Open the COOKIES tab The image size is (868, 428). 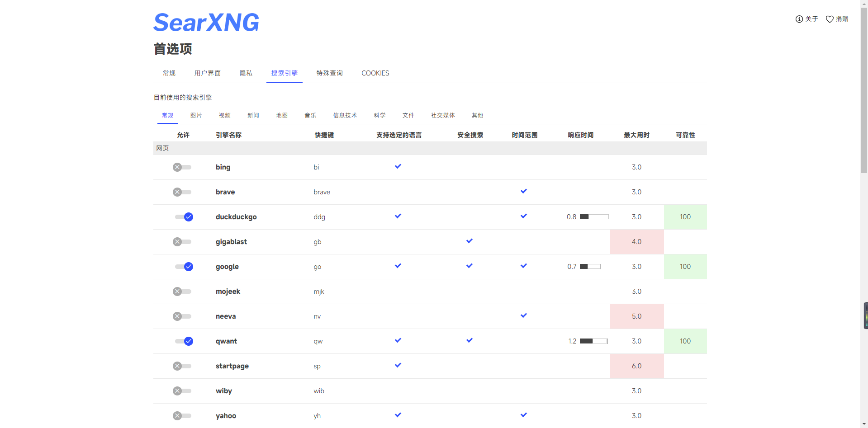(x=375, y=73)
